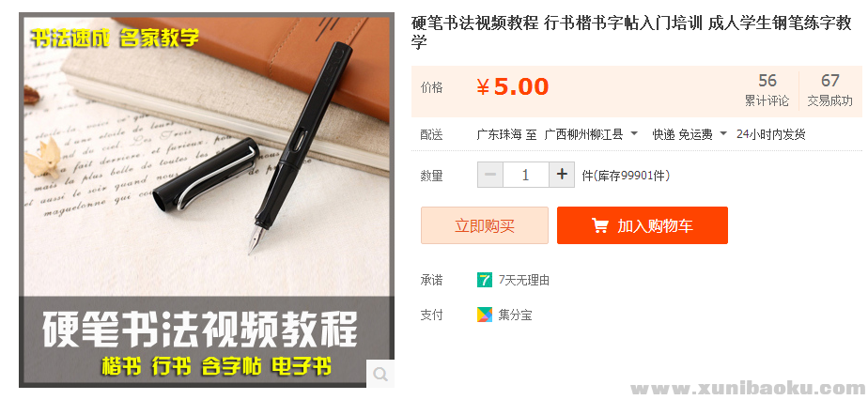Increase quantity with the plus button

(562, 175)
